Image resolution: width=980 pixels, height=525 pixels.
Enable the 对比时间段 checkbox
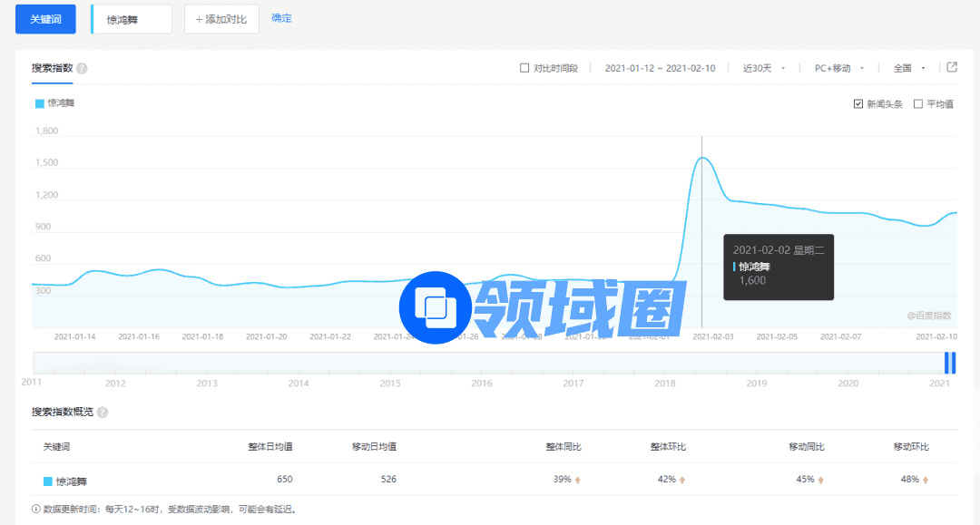524,68
